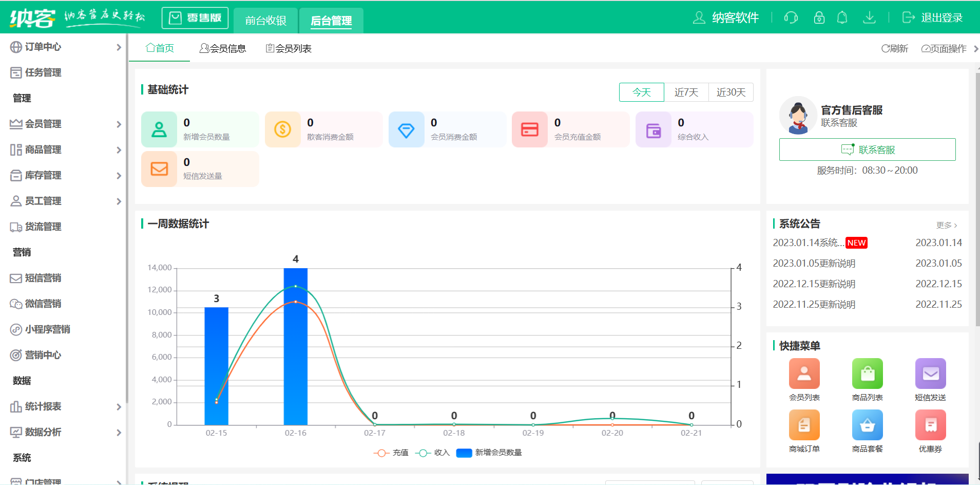
Task: Select the 近30天 time filter
Action: [731, 92]
